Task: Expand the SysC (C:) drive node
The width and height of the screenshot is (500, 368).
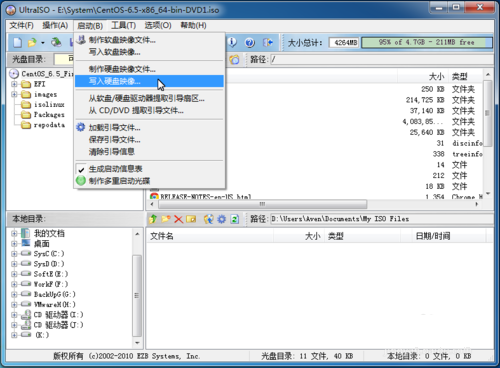Action: (x=14, y=254)
